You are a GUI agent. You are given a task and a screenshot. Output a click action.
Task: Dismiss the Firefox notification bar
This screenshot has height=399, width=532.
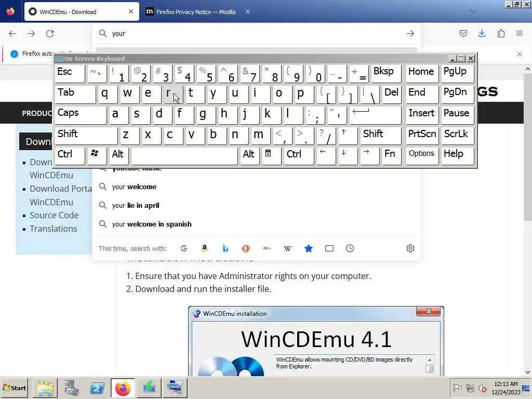(x=520, y=54)
